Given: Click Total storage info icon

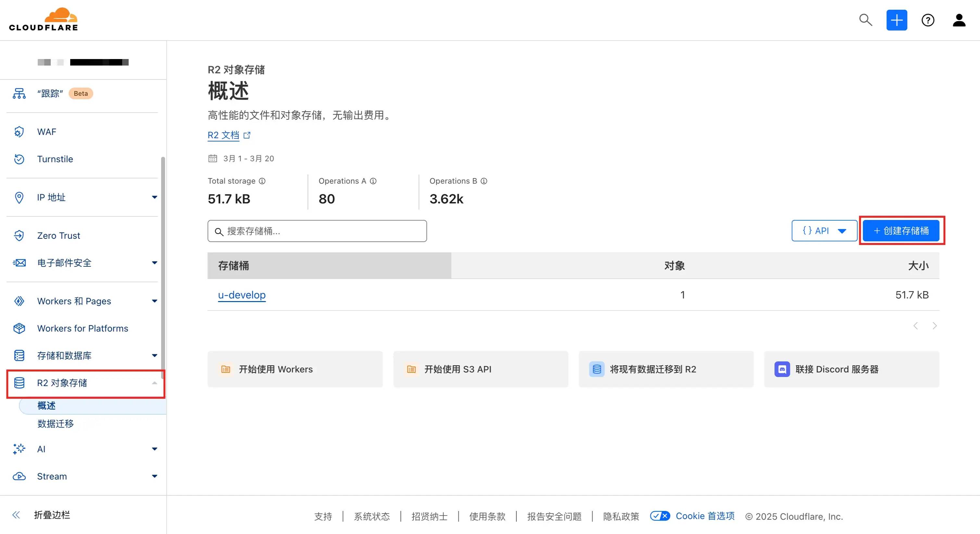Looking at the screenshot, I should (262, 181).
